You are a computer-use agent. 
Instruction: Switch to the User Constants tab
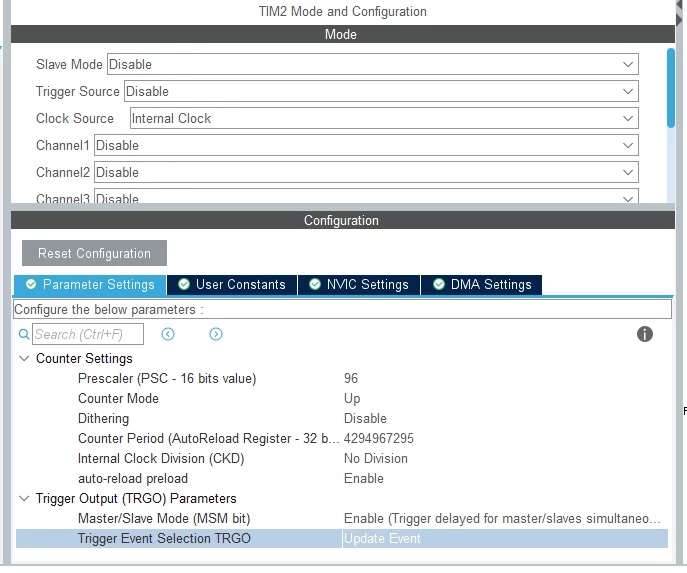click(232, 285)
